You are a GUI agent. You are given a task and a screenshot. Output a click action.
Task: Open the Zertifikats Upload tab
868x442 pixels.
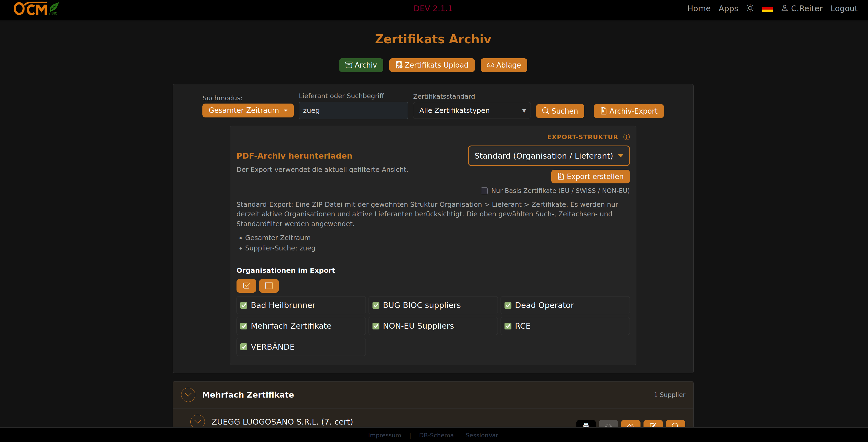432,65
